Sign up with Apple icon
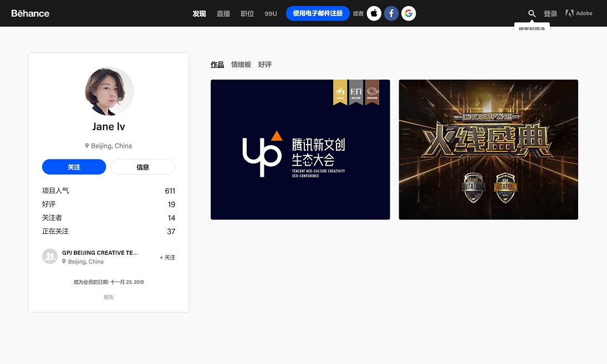Screen dimensions: 607x364 coord(374,13)
